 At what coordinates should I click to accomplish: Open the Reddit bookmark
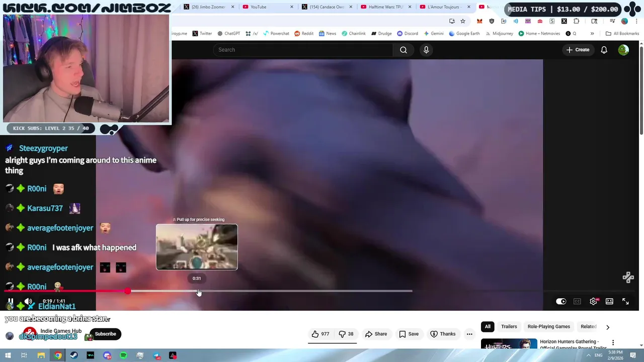304,33
